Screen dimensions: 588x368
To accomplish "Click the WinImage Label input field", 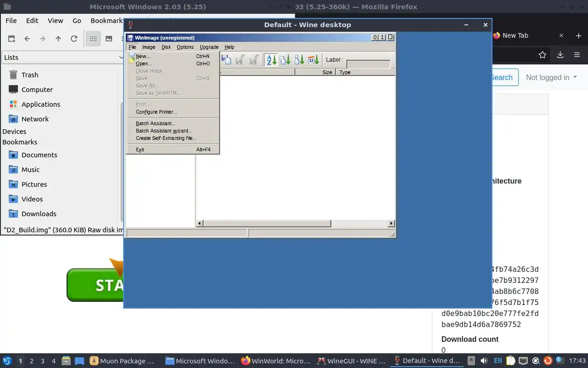I will (368, 64).
